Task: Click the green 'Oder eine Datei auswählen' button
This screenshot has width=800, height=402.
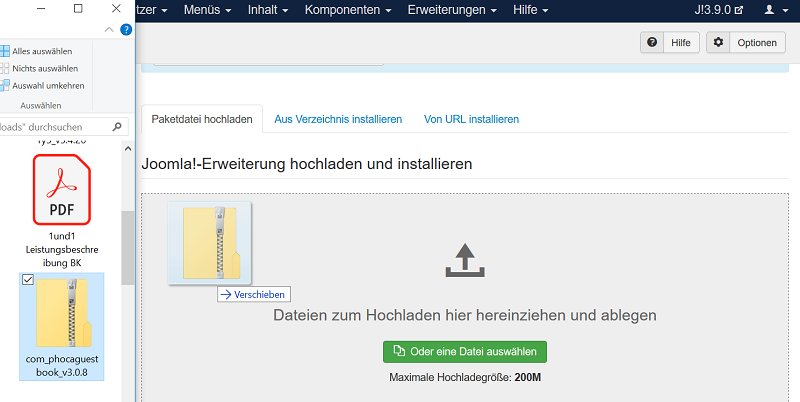Action: tap(465, 351)
